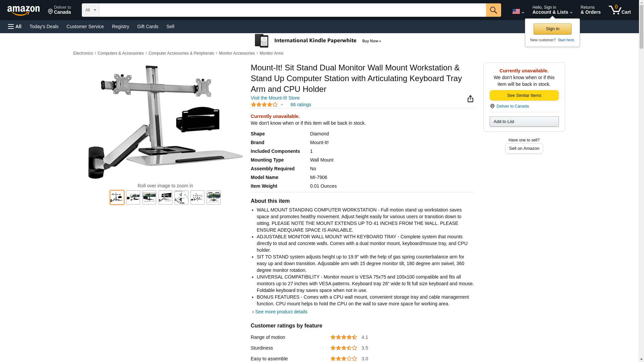Select the second product image thumbnail

point(133,197)
